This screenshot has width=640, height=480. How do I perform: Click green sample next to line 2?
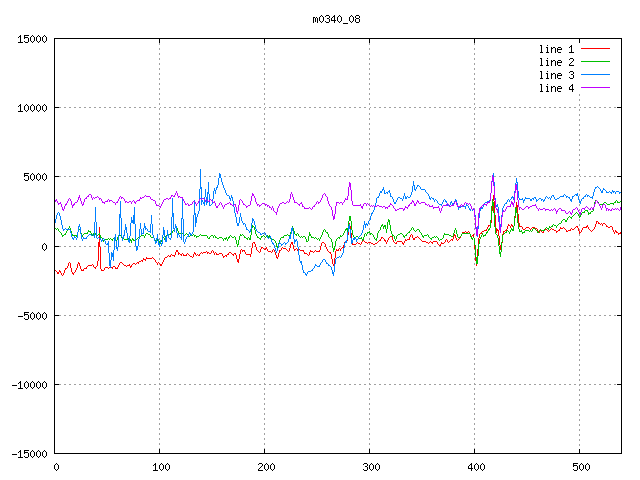(x=596, y=62)
